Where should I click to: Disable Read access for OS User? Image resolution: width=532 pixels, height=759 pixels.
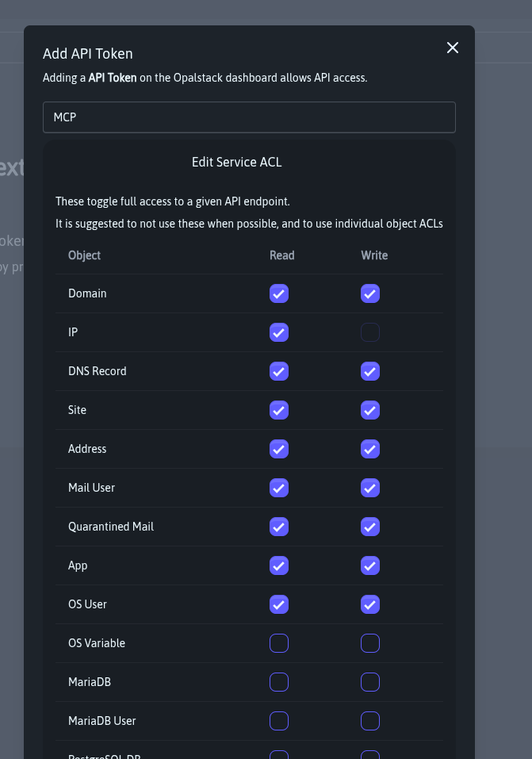pos(279,604)
